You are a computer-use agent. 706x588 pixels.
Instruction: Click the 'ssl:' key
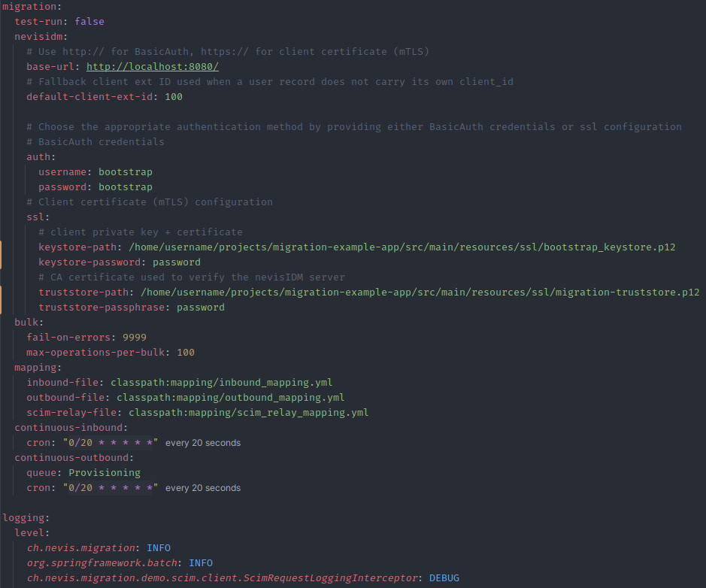[38, 217]
